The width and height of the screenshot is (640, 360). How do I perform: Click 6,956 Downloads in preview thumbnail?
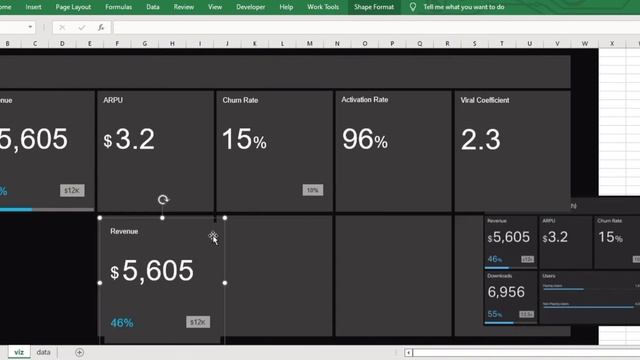(506, 292)
